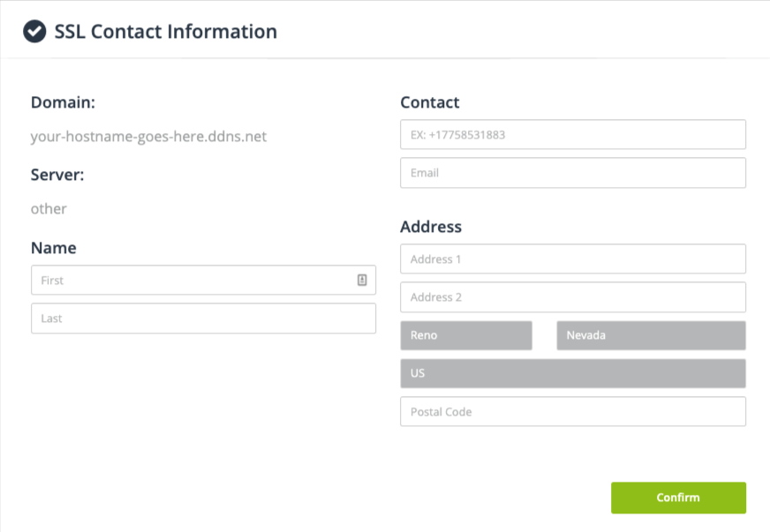Click the Name section label
This screenshot has height=532, width=770.
pos(54,248)
